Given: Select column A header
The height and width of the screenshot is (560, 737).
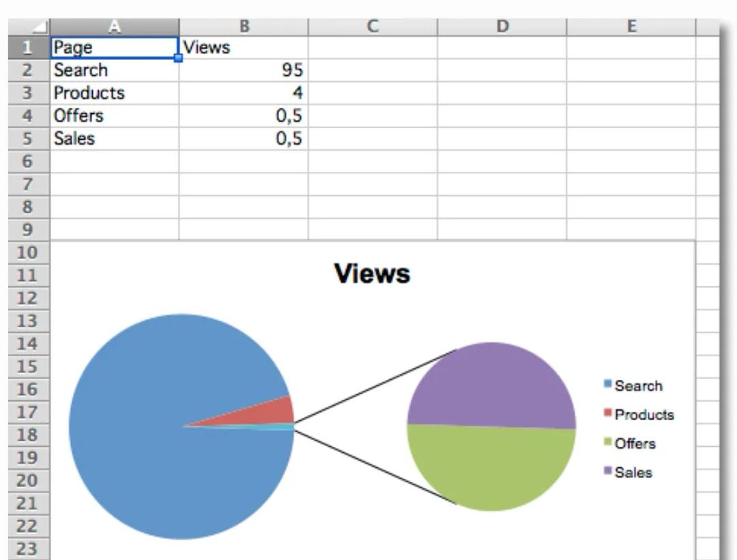Looking at the screenshot, I should tap(114, 27).
